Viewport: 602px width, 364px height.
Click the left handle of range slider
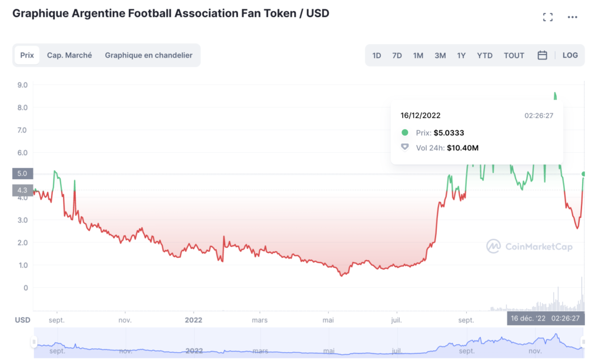(34, 342)
